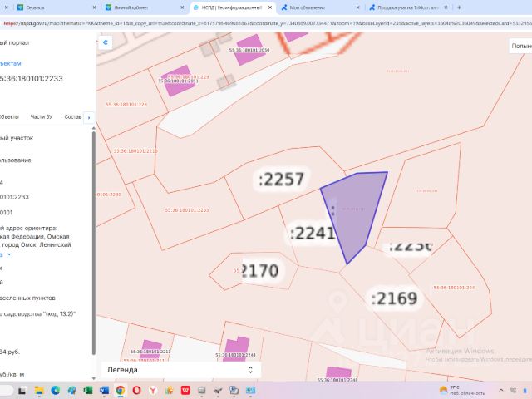Image resolution: width=532 pixels, height=399 pixels.
Task: Click parcel labeled :2169 on the map
Action: (x=395, y=298)
